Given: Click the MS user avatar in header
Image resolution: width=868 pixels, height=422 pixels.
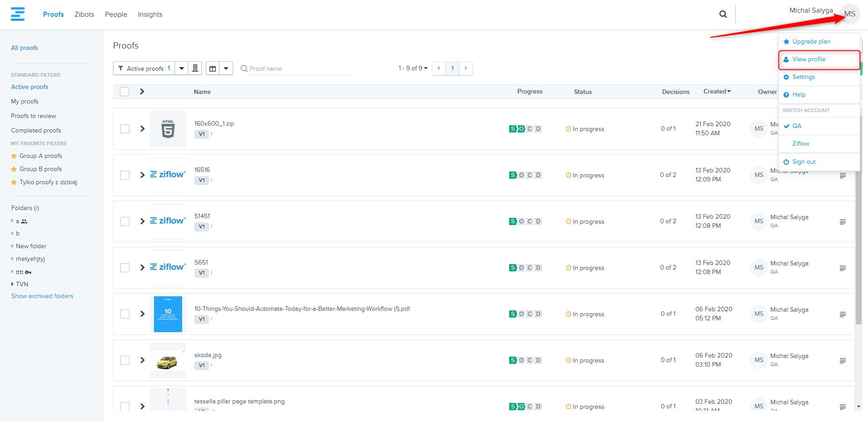Looking at the screenshot, I should point(850,14).
